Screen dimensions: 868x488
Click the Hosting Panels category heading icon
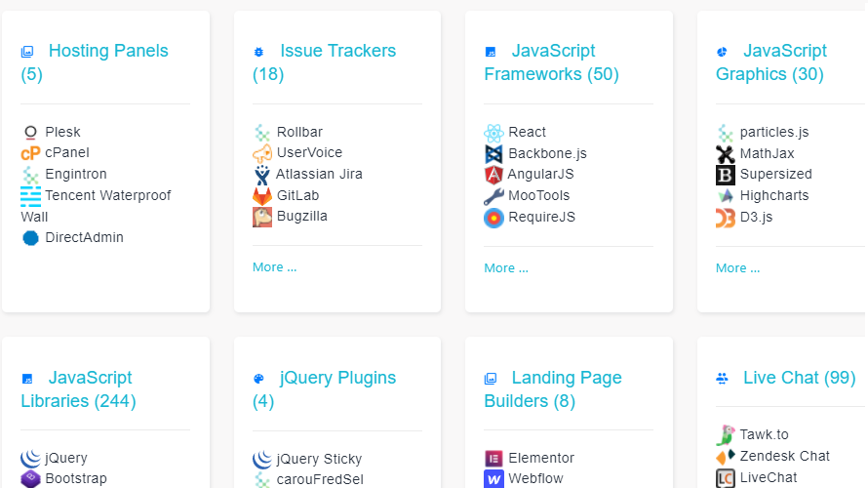point(27,52)
